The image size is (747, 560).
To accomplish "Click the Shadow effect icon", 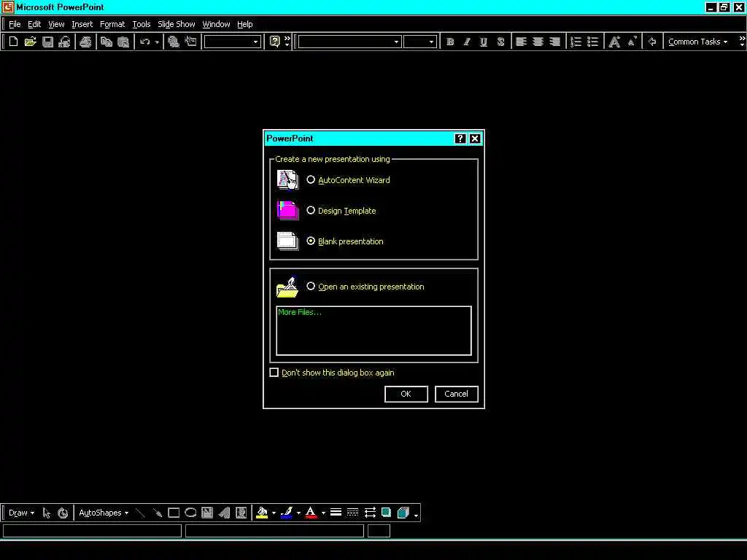I will point(387,513).
